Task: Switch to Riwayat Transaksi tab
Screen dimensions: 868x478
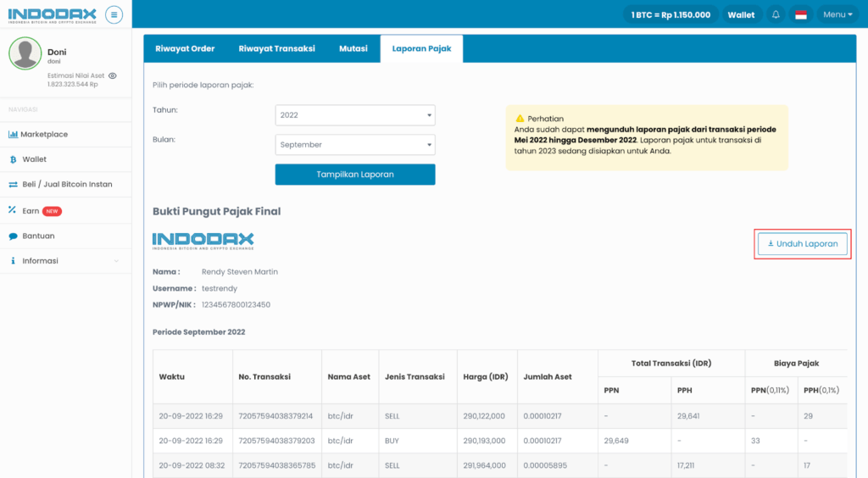Action: coord(277,48)
